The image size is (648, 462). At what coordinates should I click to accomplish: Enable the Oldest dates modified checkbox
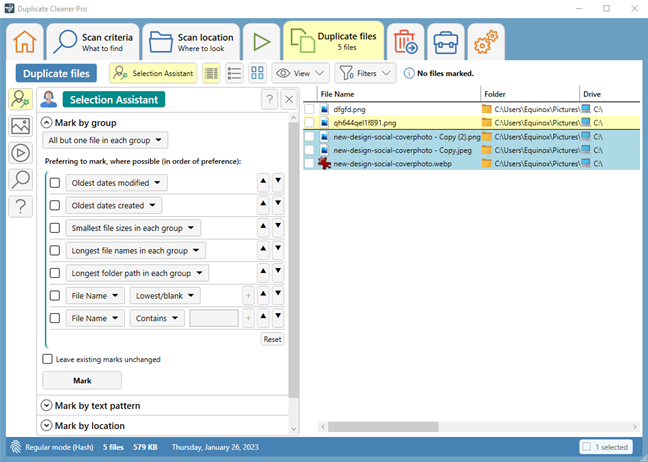tap(55, 183)
